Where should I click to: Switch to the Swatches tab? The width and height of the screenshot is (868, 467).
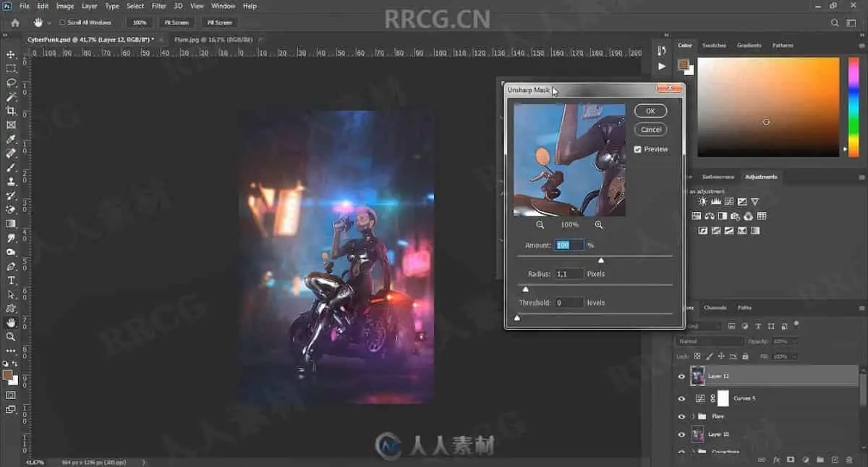pos(714,45)
